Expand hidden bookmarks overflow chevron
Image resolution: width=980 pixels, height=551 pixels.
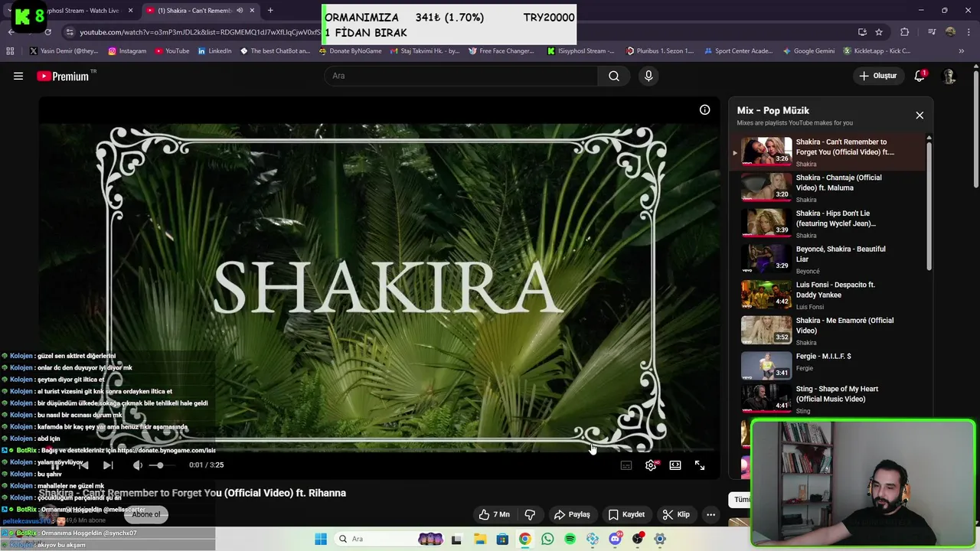point(962,51)
